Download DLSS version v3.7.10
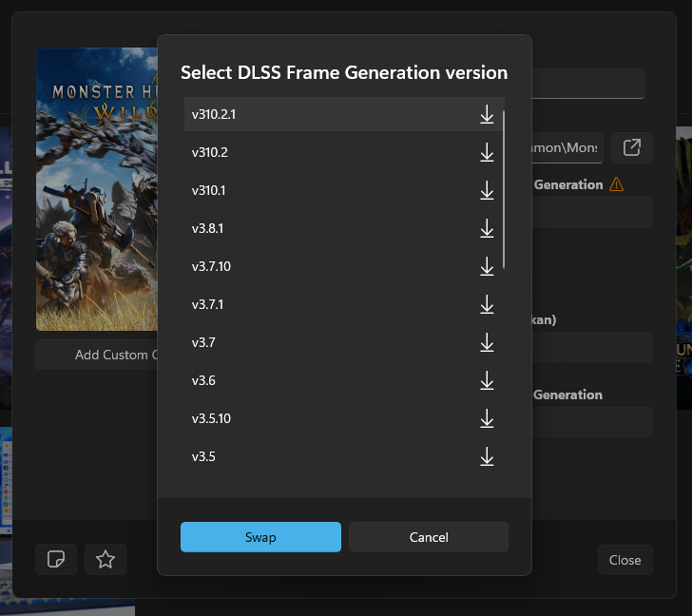 (x=487, y=267)
